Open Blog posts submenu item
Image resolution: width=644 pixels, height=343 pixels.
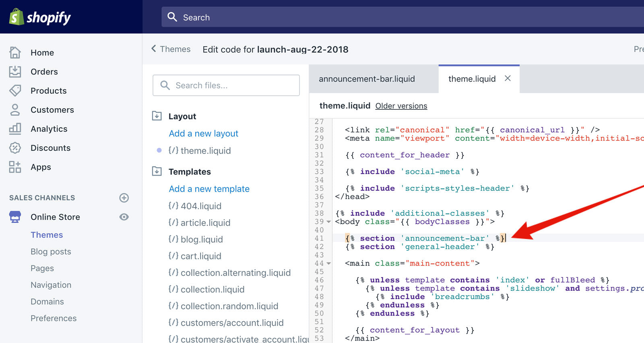(x=51, y=251)
